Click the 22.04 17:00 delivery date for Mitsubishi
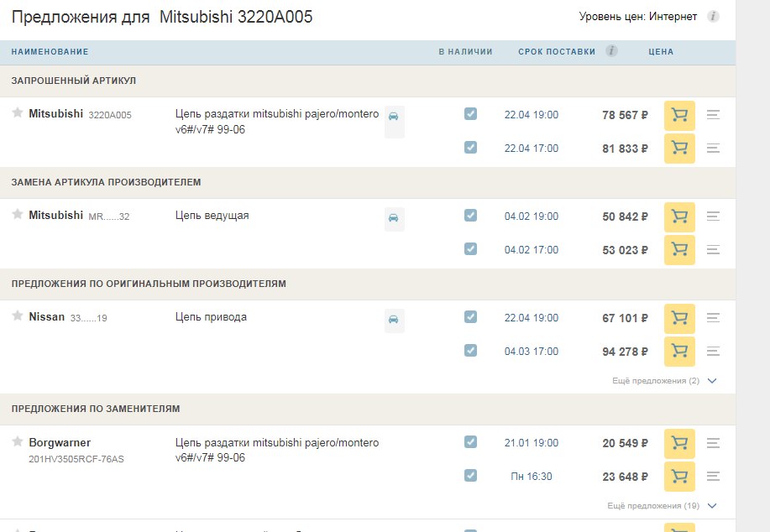770x532 pixels. [531, 149]
